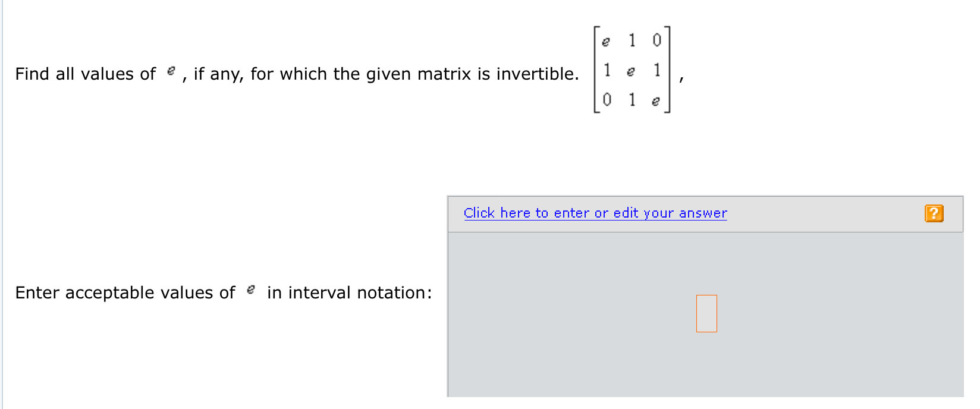Click the bottom-right matrix entry e
The image size is (980, 409).
click(655, 101)
